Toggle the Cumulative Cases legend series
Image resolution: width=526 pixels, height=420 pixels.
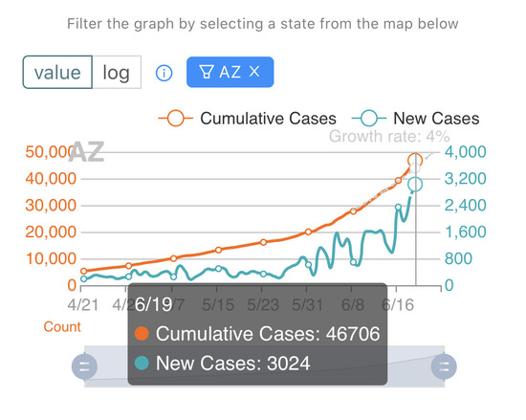(x=248, y=119)
